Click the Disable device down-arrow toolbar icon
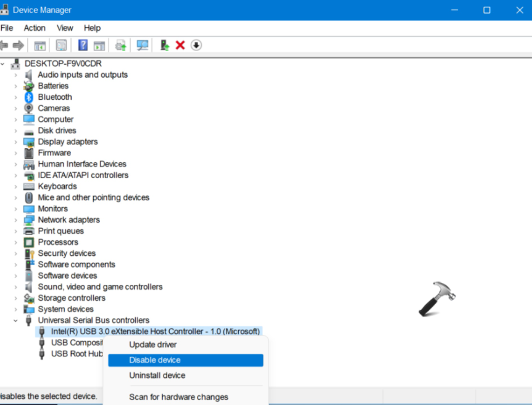This screenshot has width=532, height=405. [x=196, y=45]
